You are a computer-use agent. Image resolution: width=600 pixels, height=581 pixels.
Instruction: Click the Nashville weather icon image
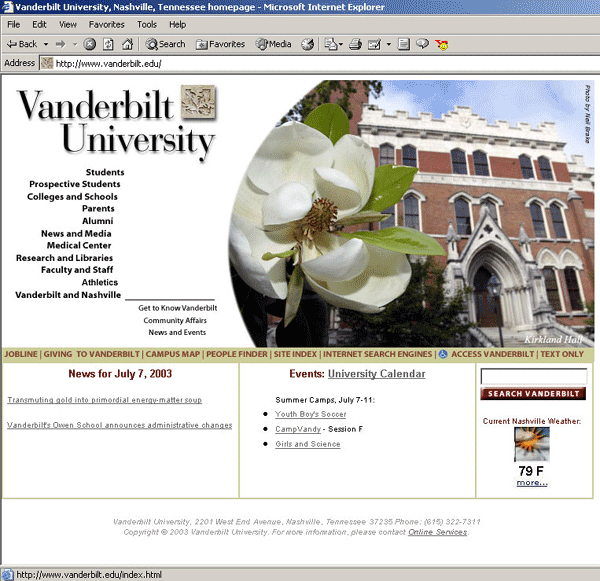[x=531, y=444]
